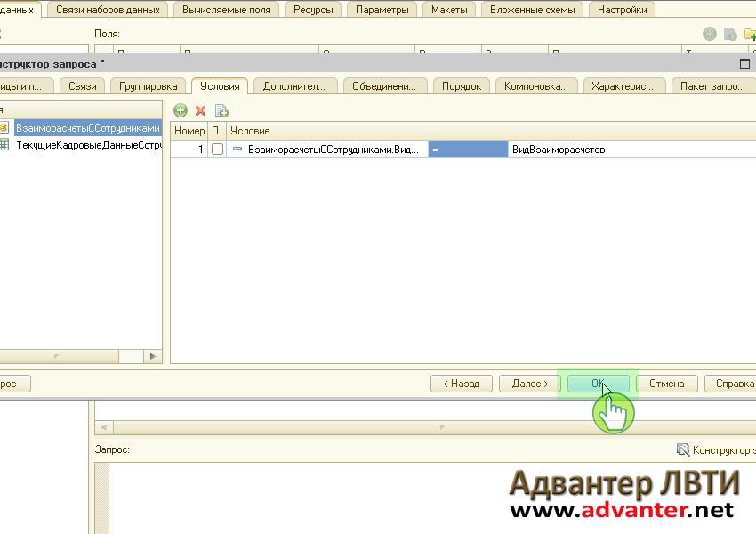Click the Конструктор запроса icon below the dialog

click(x=682, y=450)
